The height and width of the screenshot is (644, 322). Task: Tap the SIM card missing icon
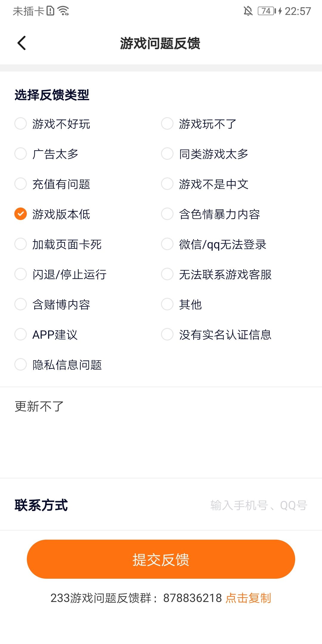coord(50,11)
